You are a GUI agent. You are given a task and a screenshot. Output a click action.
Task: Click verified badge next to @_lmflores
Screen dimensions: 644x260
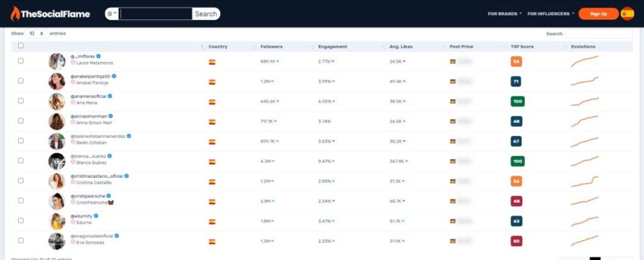pos(98,56)
